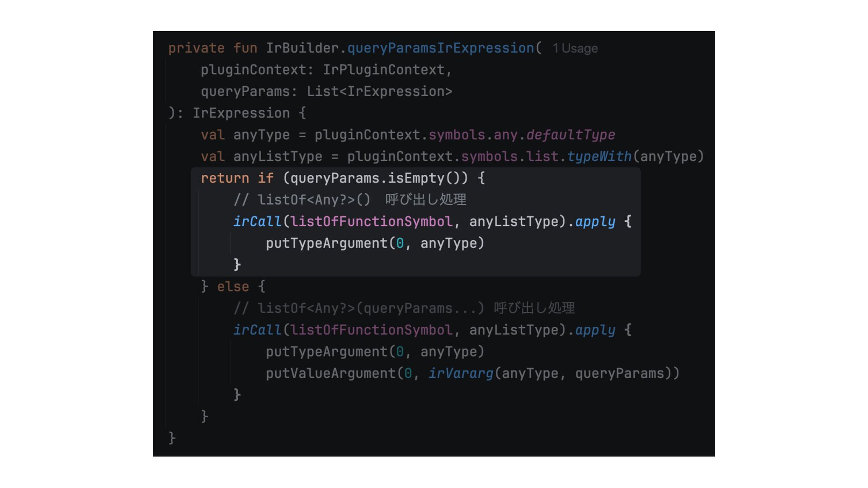Click the listOf<Any?>(queryParams...) comment
Screen dimensions: 868x488
(404, 308)
